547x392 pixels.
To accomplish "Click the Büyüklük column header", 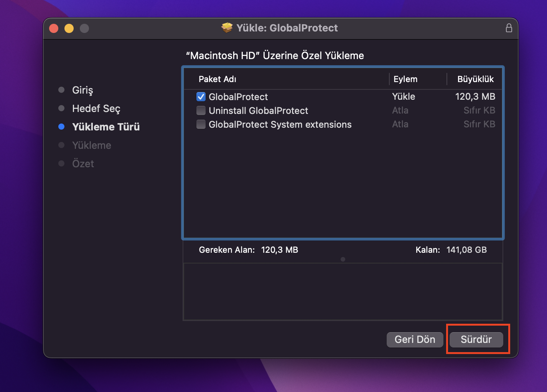I will pyautogui.click(x=475, y=79).
